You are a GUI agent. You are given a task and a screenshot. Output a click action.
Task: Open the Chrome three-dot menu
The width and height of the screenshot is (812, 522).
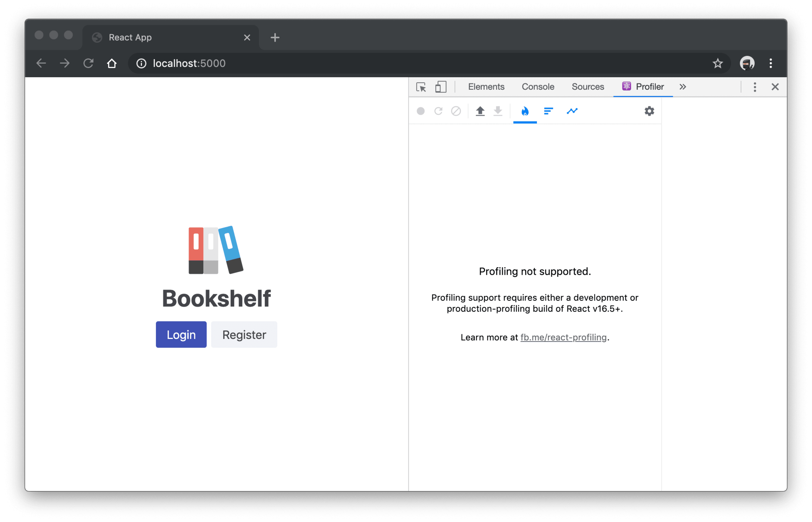click(770, 63)
